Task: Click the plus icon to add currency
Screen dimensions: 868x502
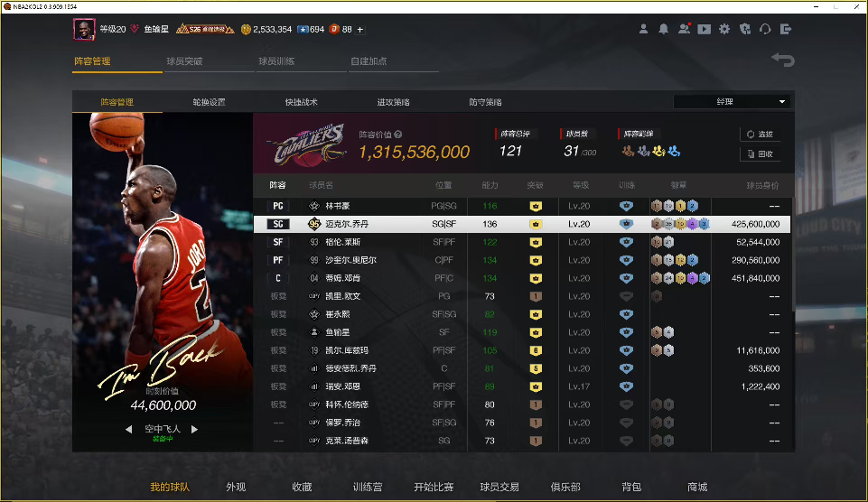Action: (359, 29)
